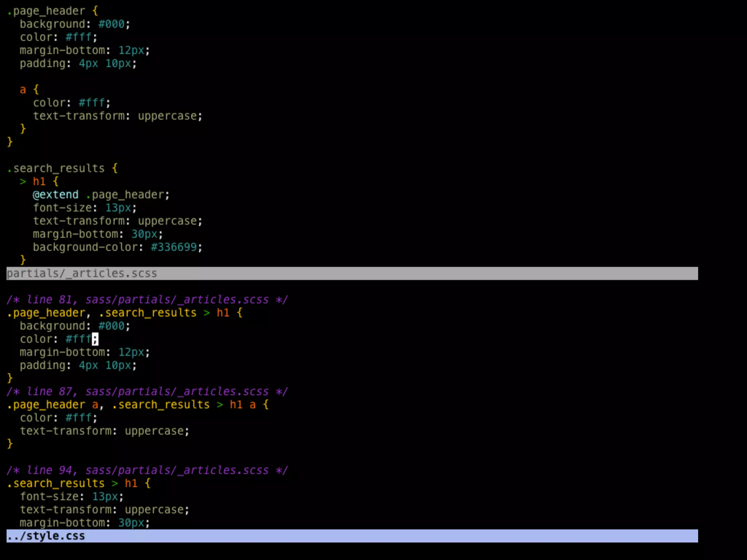747x560 pixels.
Task: Click the '> h1' child selector in SCSS
Action: 33,182
